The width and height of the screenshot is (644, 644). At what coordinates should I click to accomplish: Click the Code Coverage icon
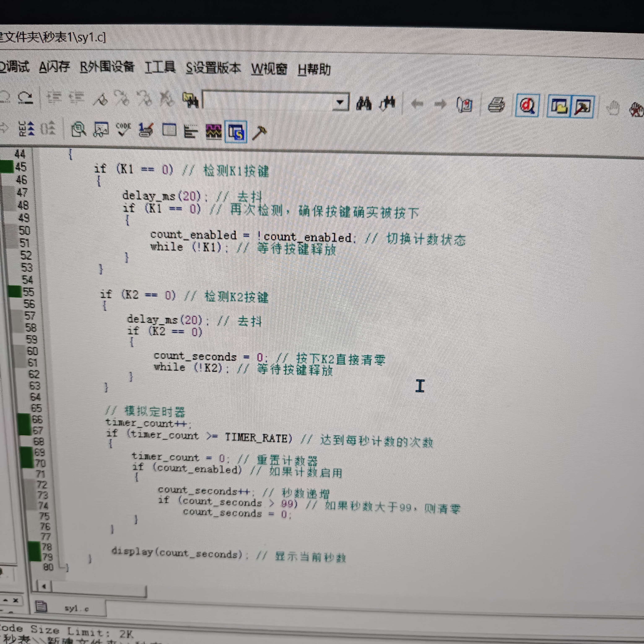123,130
